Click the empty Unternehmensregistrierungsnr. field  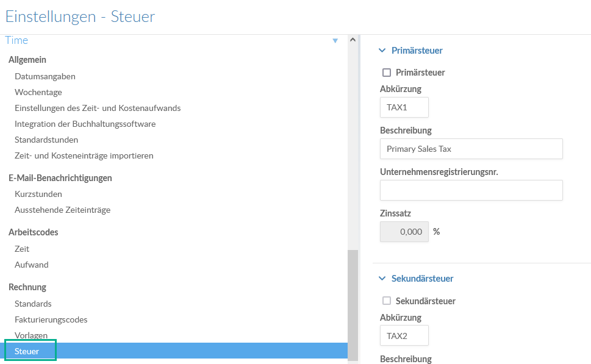471,190
